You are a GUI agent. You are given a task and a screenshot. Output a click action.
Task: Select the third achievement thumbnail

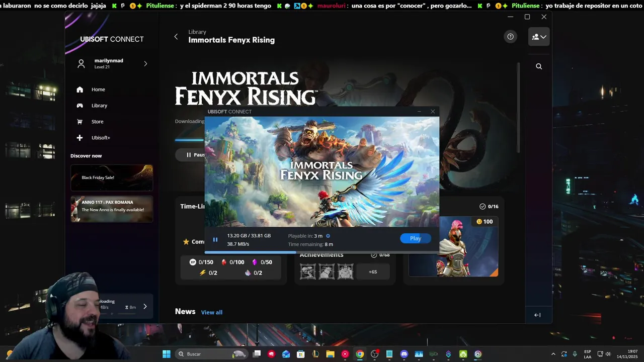tap(345, 272)
